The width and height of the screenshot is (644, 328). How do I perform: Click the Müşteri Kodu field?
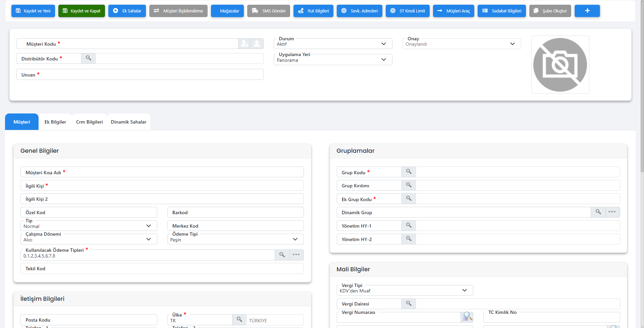pyautogui.click(x=127, y=44)
